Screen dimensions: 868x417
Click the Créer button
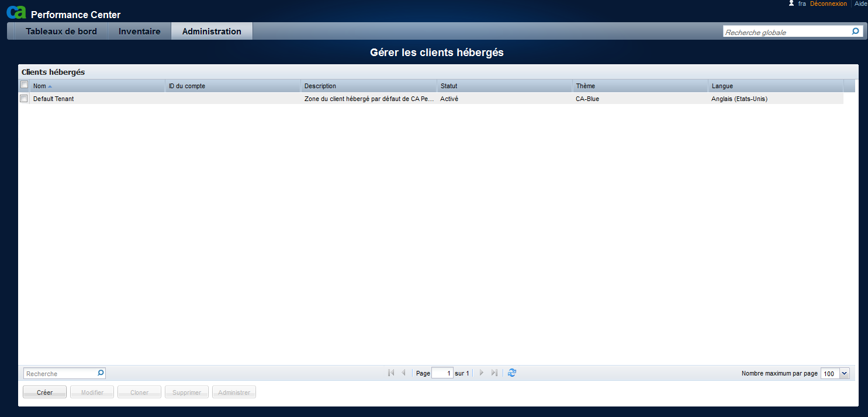tap(44, 392)
